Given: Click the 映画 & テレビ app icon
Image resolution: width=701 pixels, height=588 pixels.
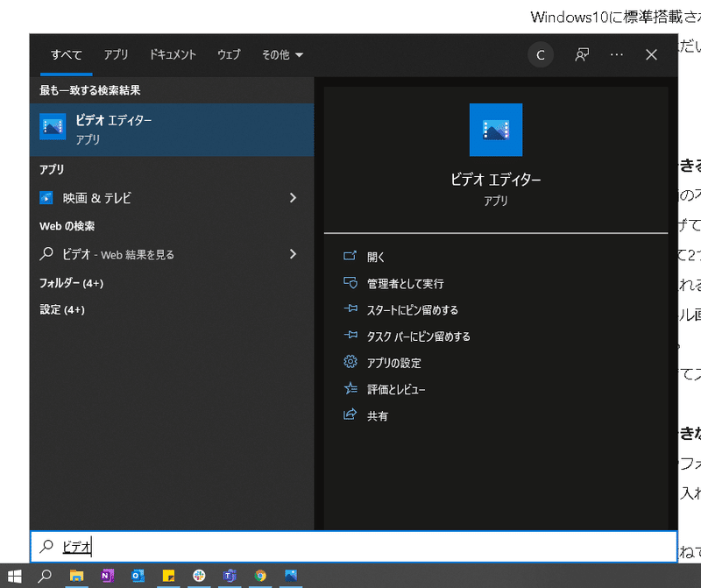Looking at the screenshot, I should tap(46, 198).
